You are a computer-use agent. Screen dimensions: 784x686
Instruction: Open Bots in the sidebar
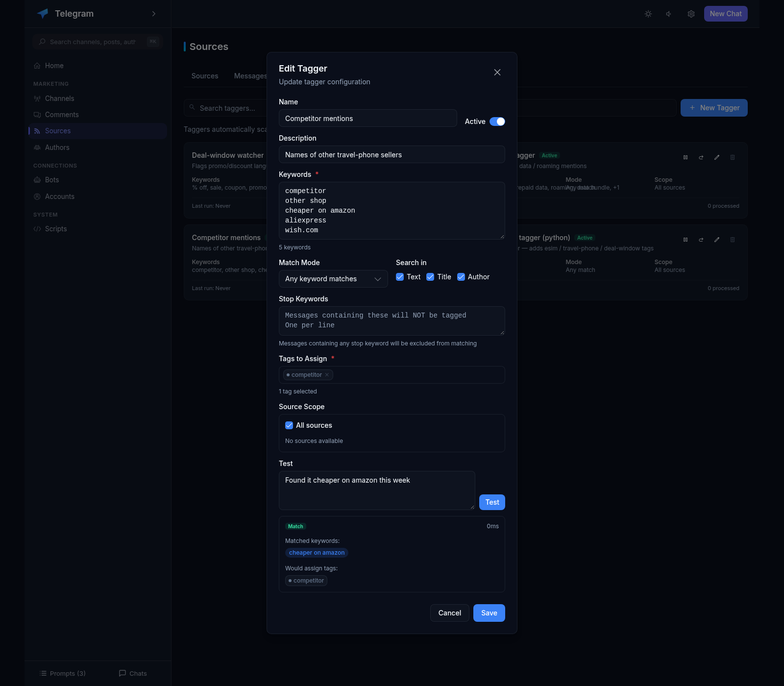(98, 180)
